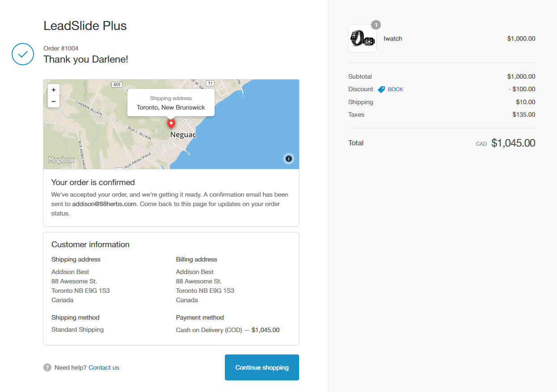
Task: Open the Contact us link
Action: coord(104,367)
